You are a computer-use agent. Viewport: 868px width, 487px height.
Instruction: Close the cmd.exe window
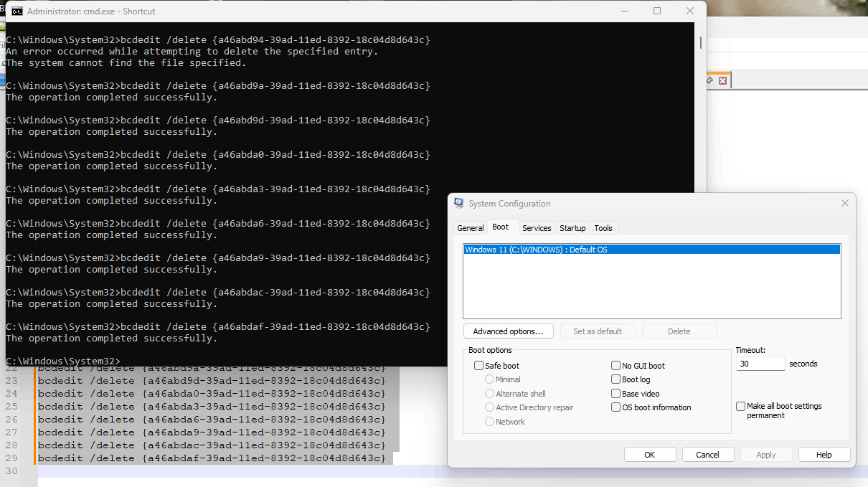tap(690, 11)
